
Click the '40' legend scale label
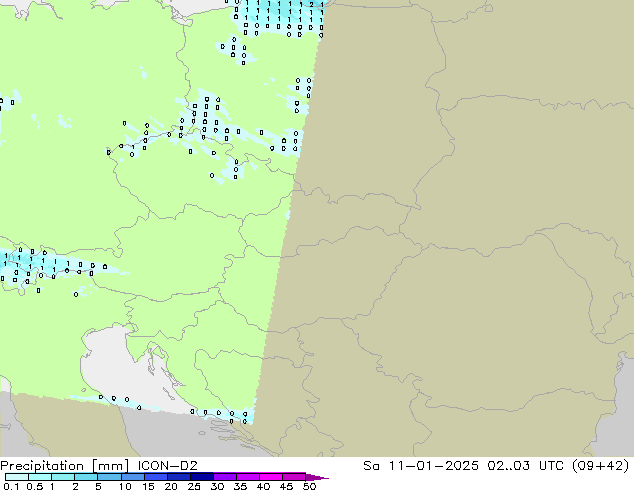[263, 486]
